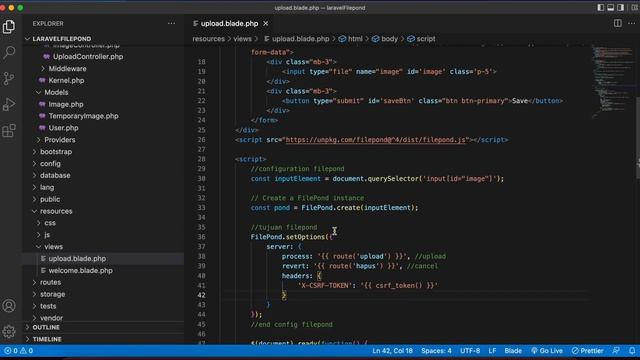Expand the css folder
This screenshot has height=360, width=640.
click(x=50, y=223)
